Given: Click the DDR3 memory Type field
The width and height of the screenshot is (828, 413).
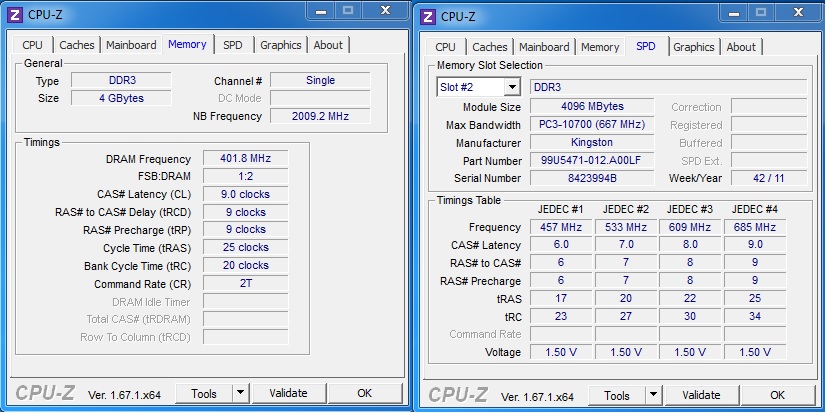Looking at the screenshot, I should click(x=121, y=80).
